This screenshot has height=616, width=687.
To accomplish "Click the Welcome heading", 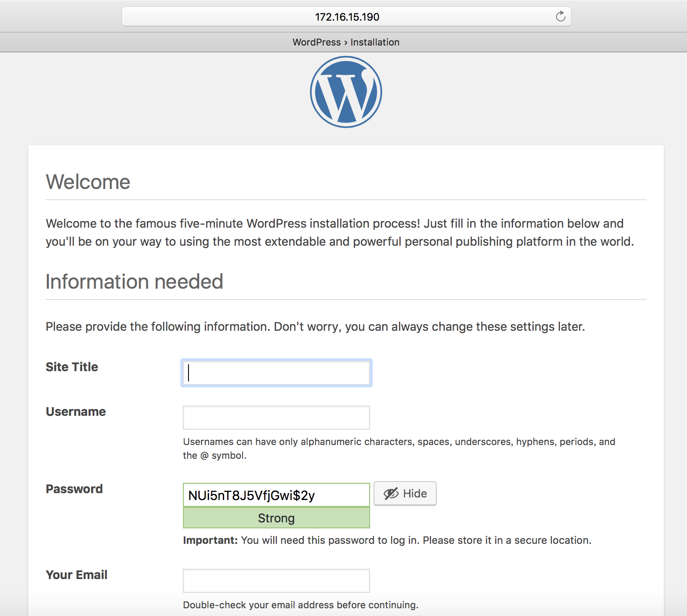I will 88,182.
